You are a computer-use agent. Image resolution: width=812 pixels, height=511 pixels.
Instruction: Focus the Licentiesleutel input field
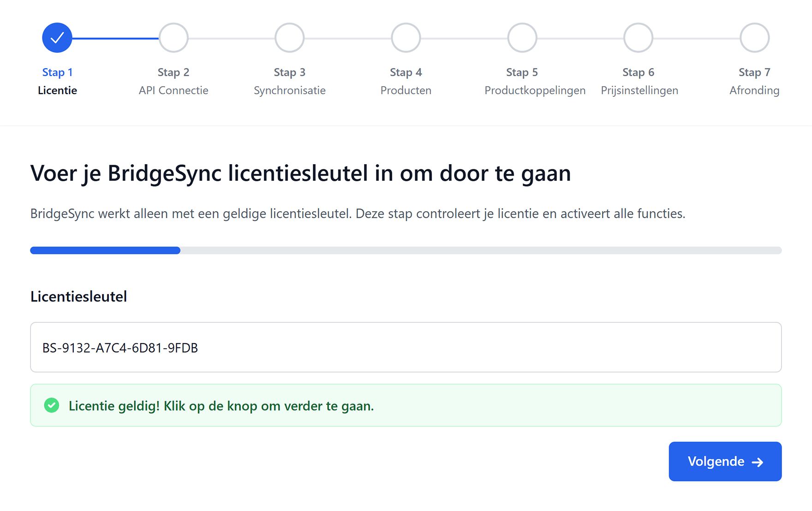coord(406,347)
